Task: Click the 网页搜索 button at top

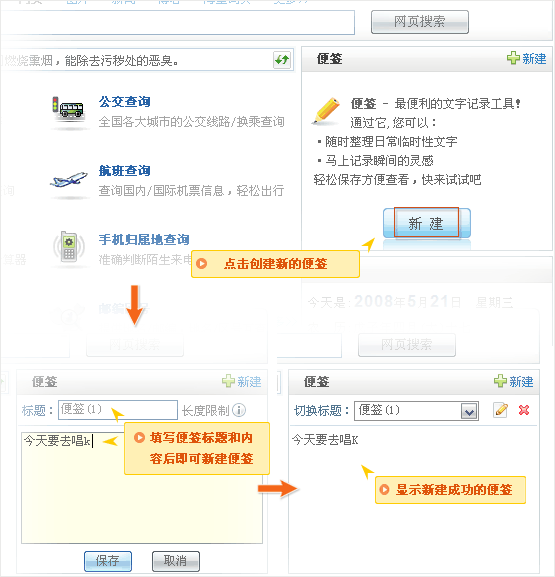Action: pos(420,22)
